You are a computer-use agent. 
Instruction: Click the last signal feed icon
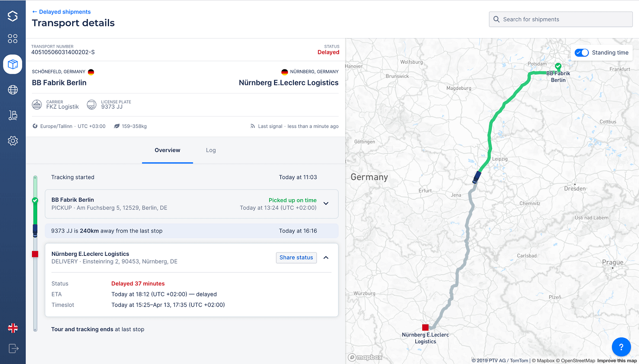(252, 126)
